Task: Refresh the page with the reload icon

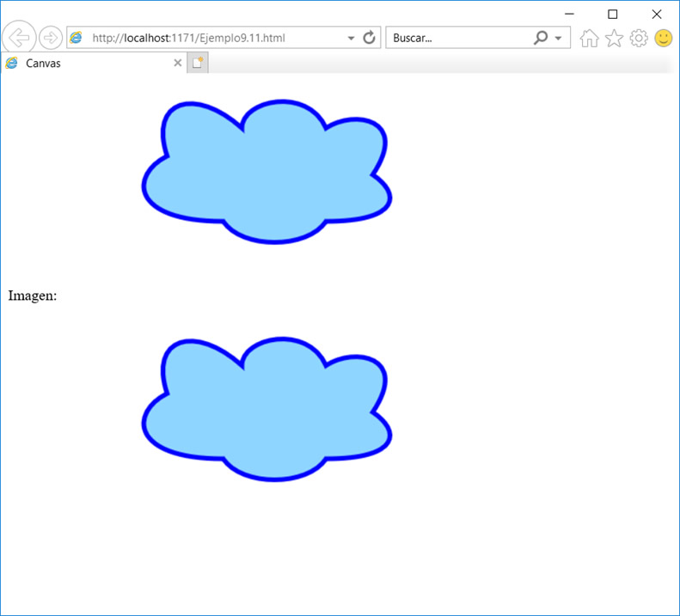Action: 369,38
